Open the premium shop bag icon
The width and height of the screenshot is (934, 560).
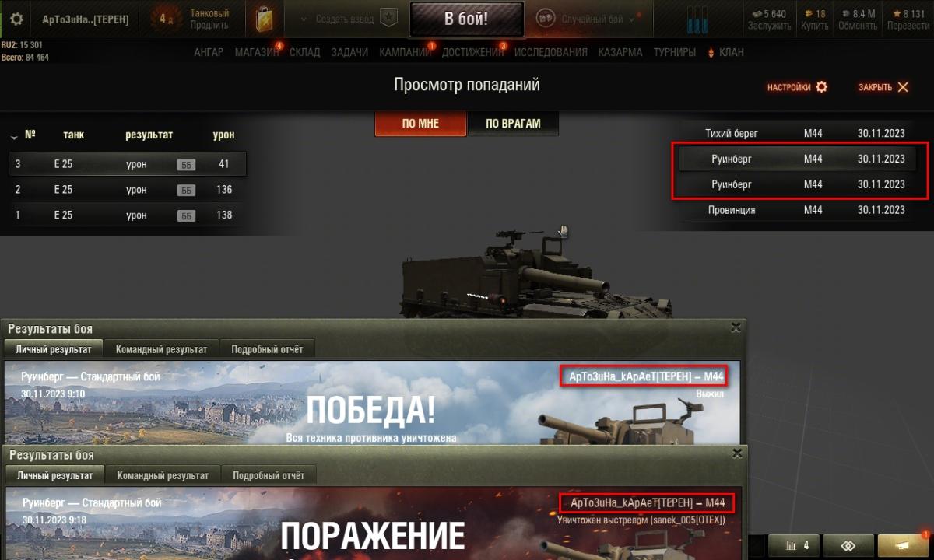coord(267,19)
